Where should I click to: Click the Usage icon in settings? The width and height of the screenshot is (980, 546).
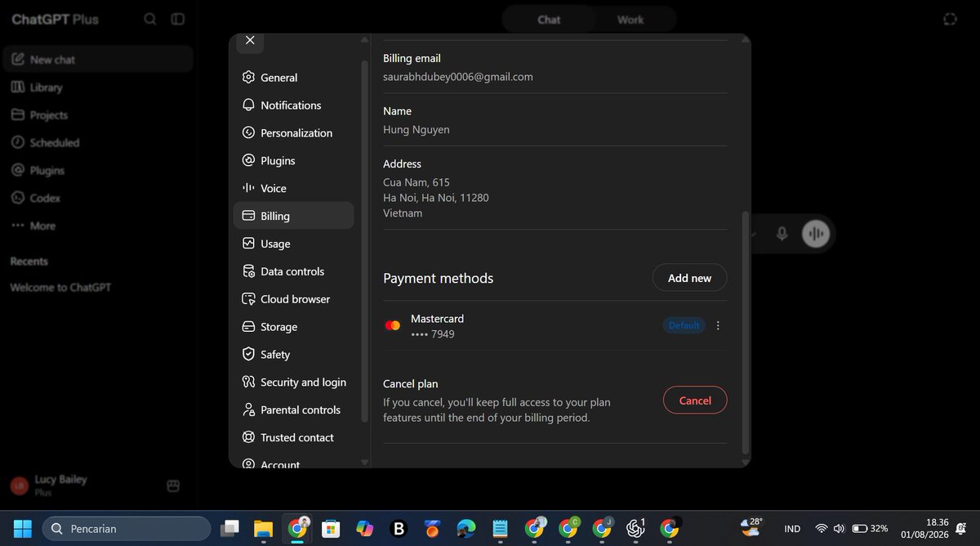tap(249, 244)
